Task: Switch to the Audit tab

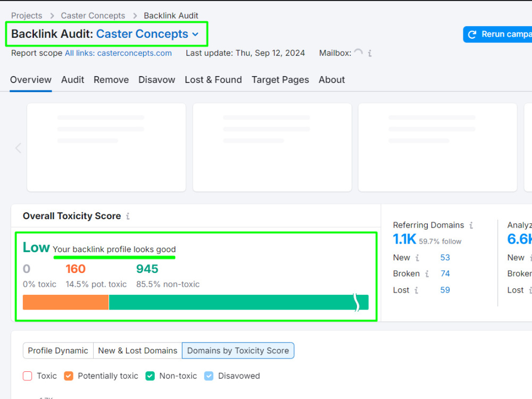Action: pos(72,80)
